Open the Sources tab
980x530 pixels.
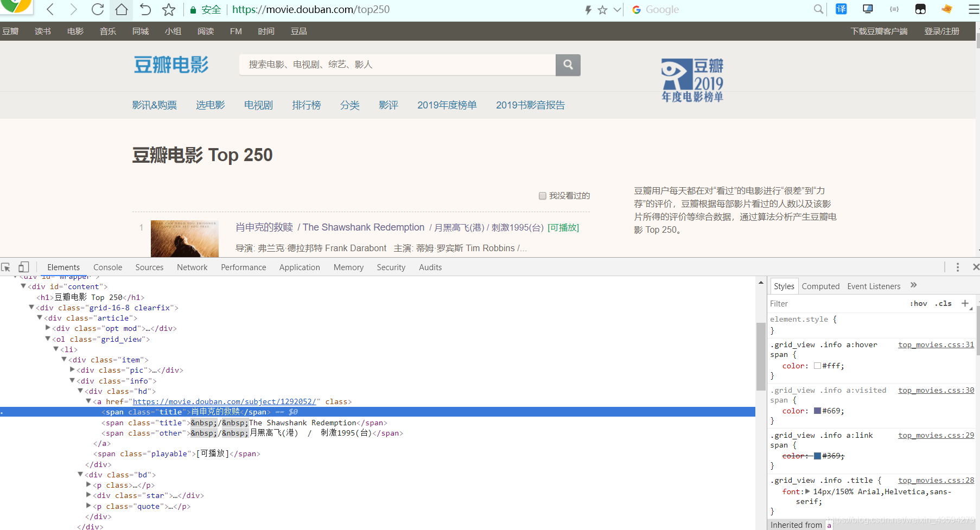[x=149, y=267]
